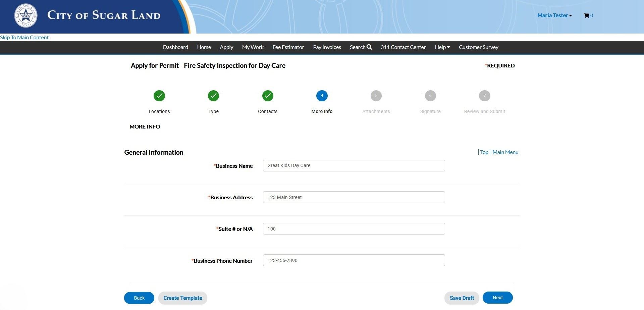Expand the Maria Tester user dropdown

pyautogui.click(x=554, y=15)
